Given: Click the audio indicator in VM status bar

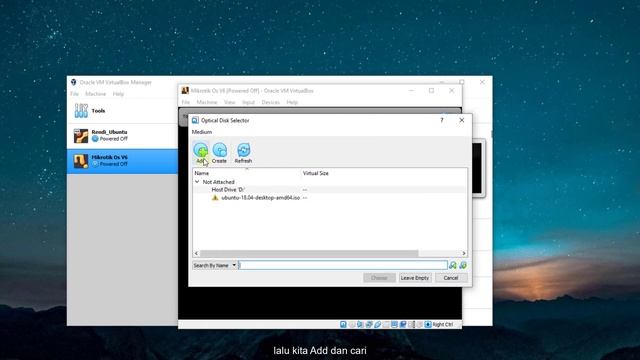Looking at the screenshot, I should tap(360, 324).
